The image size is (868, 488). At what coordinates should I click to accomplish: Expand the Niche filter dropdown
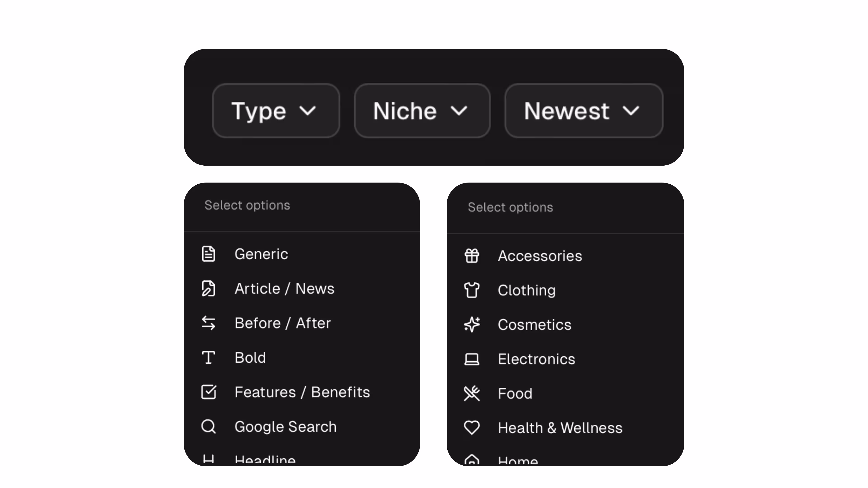[422, 111]
